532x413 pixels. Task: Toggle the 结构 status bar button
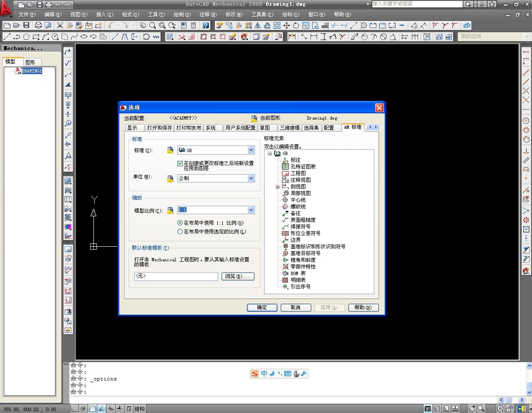140,409
